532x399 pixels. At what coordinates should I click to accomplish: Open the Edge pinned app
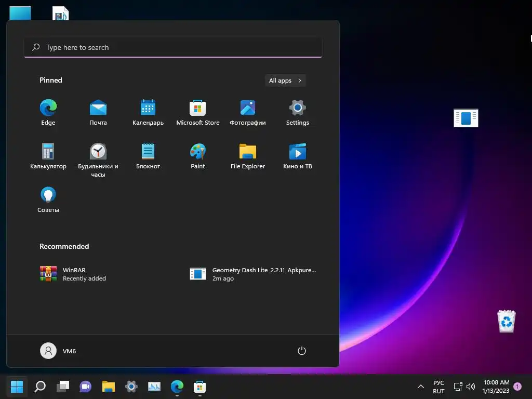[x=48, y=113]
